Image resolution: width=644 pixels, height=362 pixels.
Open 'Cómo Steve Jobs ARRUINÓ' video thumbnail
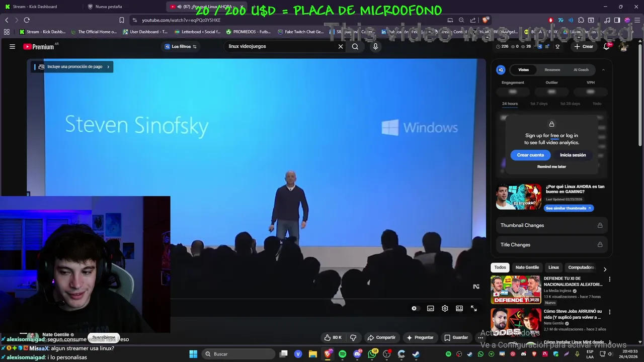516,322
